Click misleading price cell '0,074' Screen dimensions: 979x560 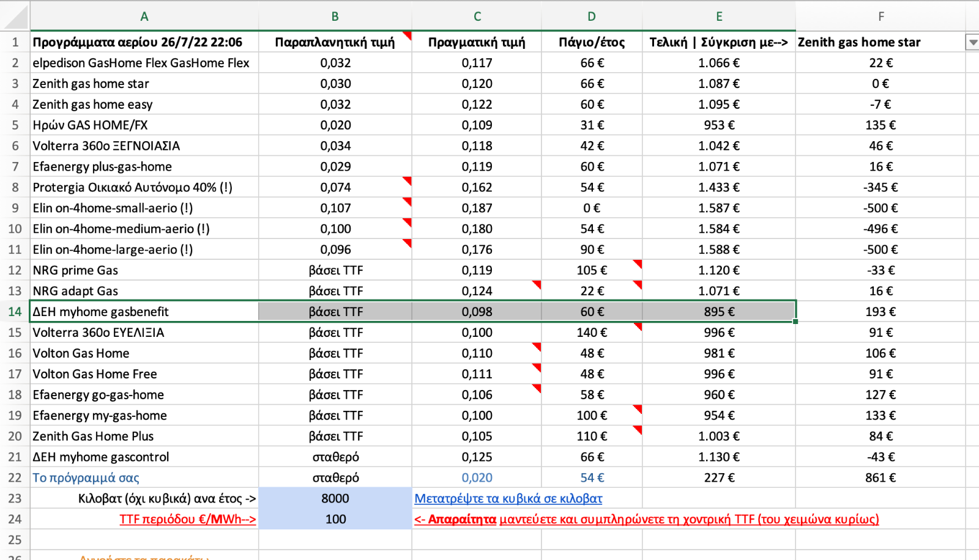click(335, 187)
